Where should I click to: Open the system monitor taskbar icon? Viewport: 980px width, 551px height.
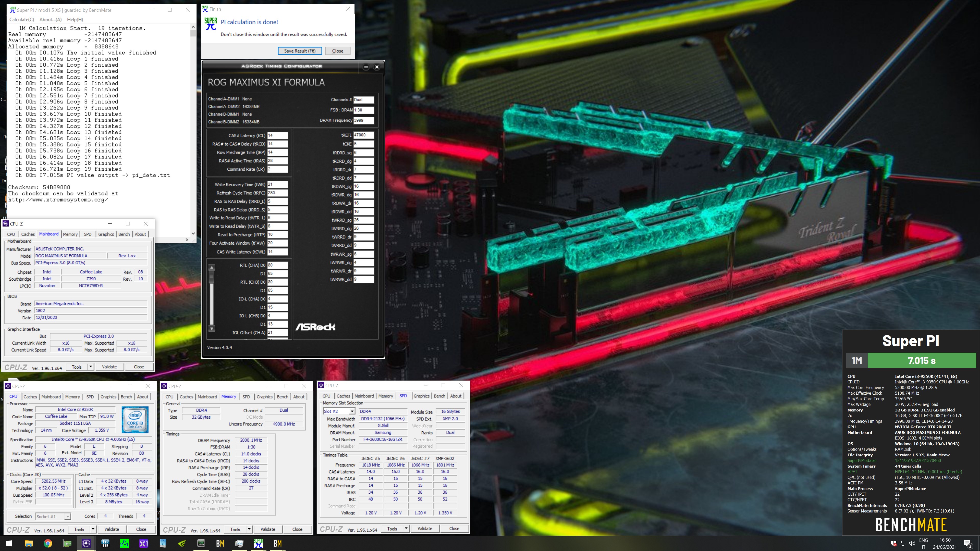pos(239,543)
